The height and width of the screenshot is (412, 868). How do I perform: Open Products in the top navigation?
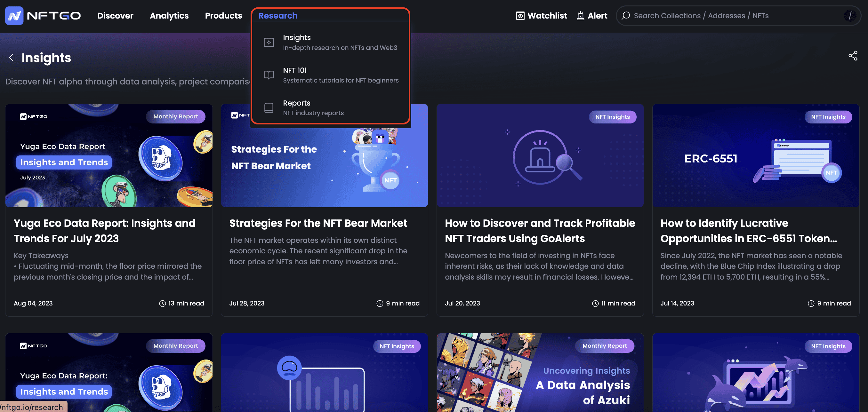click(223, 15)
